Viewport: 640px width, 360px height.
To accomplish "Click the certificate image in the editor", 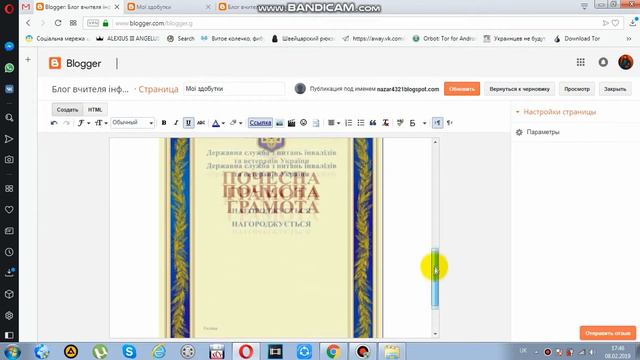I will pos(271,238).
